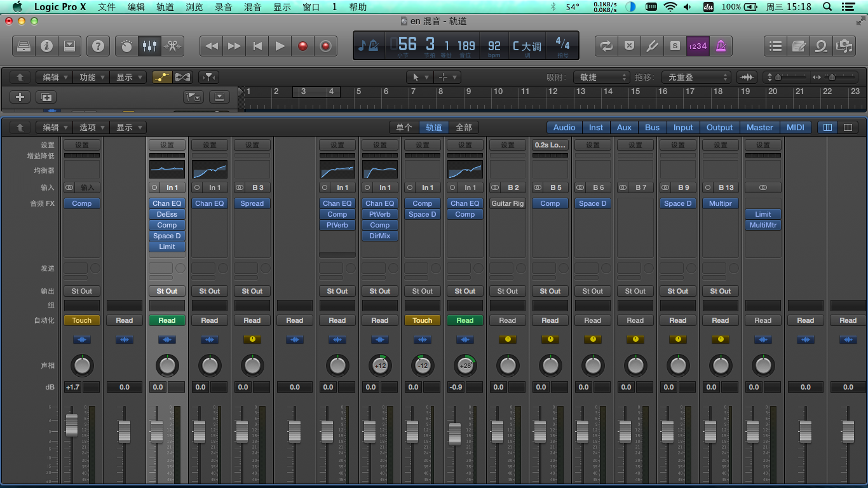
Task: Toggle the Count-in 1234 button
Action: (x=698, y=46)
